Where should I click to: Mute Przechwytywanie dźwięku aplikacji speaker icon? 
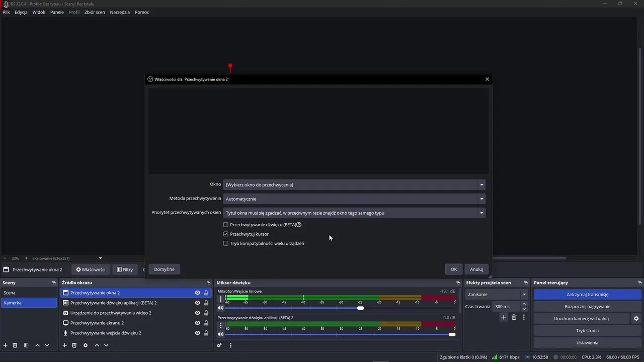coord(220,334)
